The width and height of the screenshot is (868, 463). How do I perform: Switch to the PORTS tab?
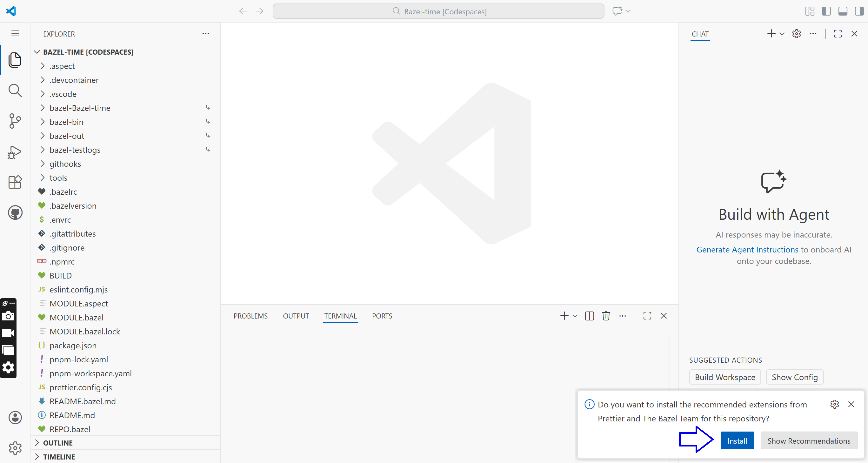tap(382, 316)
